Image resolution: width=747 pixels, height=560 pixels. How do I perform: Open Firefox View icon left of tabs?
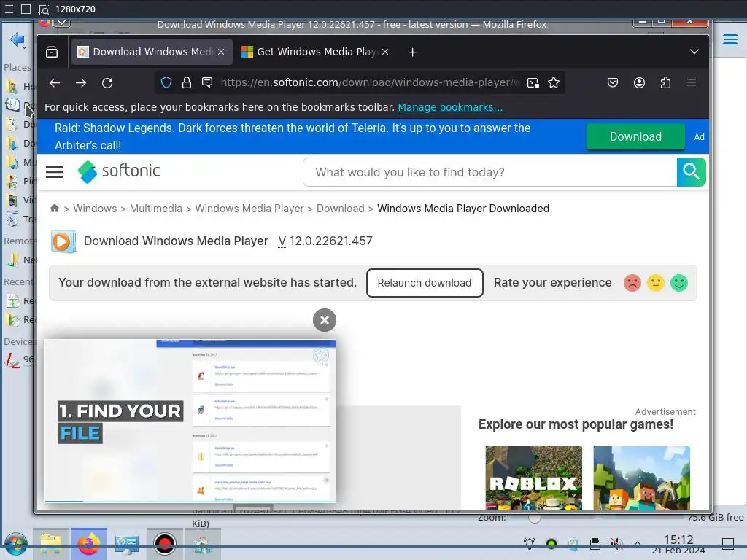52,52
